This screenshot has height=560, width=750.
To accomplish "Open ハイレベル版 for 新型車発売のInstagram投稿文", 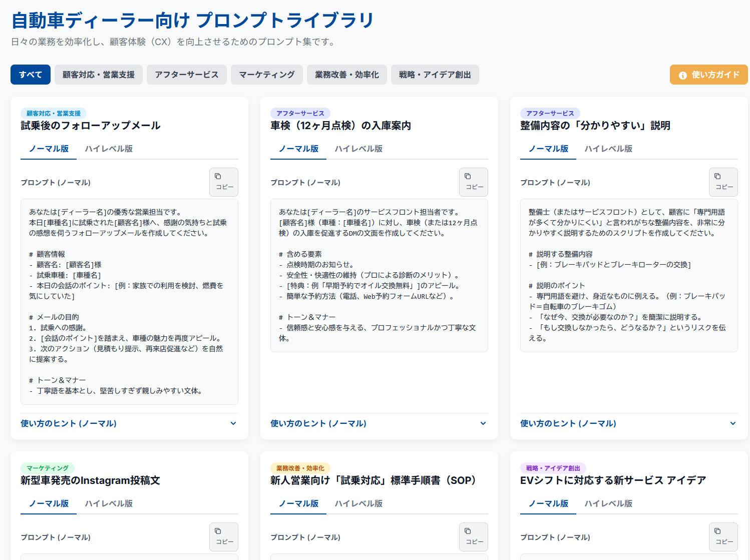I will click(109, 503).
